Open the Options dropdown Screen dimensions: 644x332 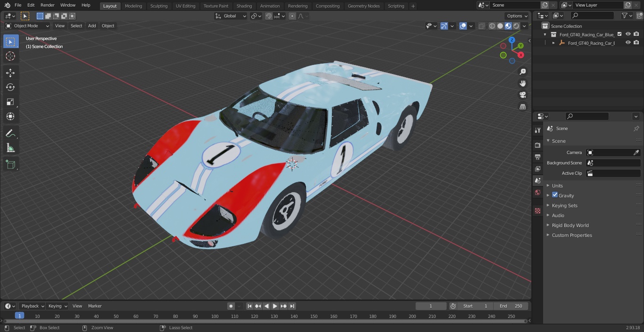tap(518, 16)
